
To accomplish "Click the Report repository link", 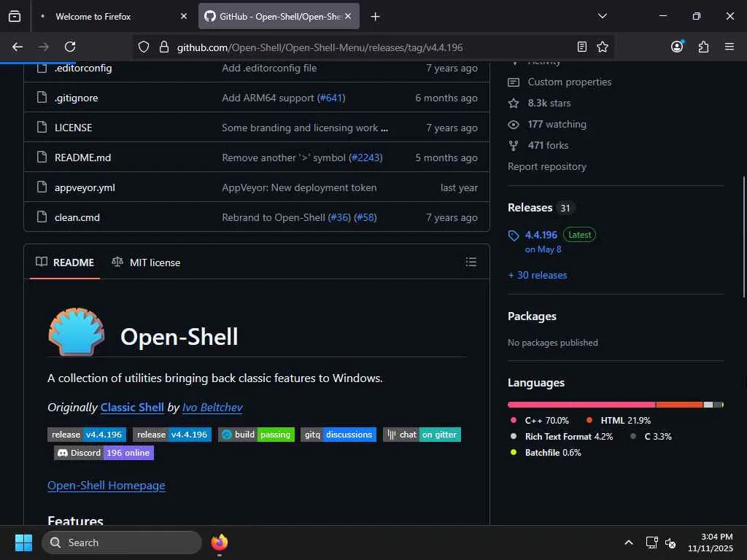I will (547, 167).
